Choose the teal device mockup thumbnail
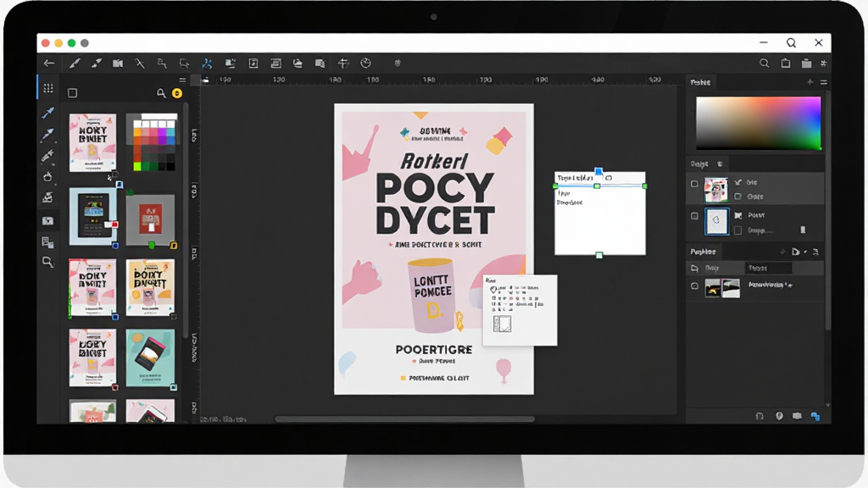 pyautogui.click(x=151, y=358)
